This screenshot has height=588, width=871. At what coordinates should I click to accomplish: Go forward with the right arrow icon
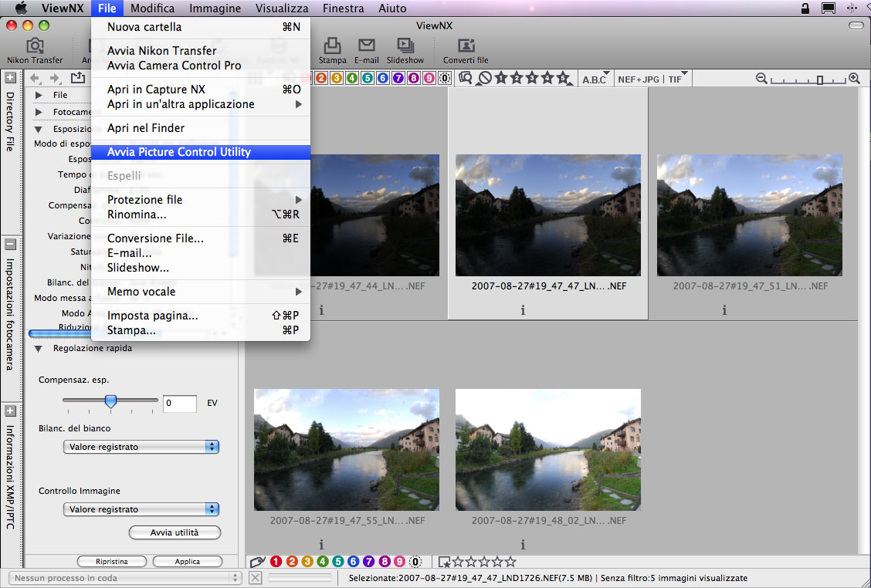pyautogui.click(x=55, y=78)
